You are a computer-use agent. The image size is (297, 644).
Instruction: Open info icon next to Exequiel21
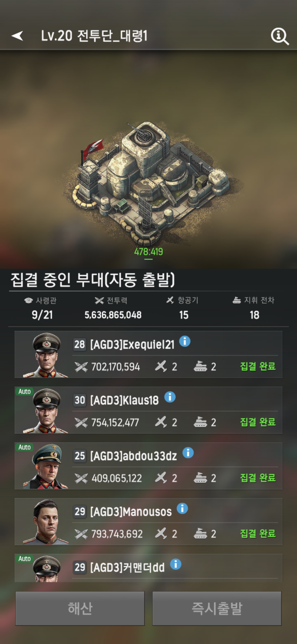185,341
